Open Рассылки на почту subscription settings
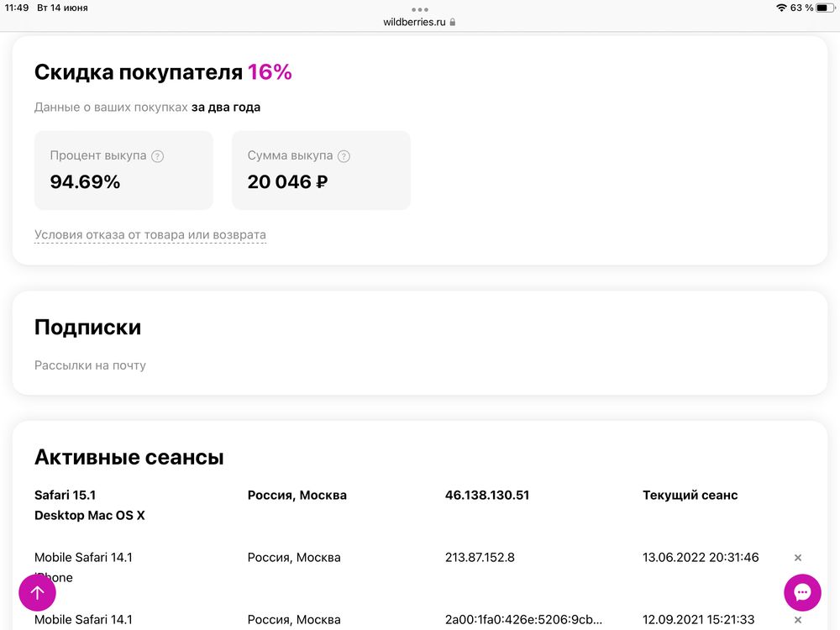The width and height of the screenshot is (840, 630). (90, 365)
